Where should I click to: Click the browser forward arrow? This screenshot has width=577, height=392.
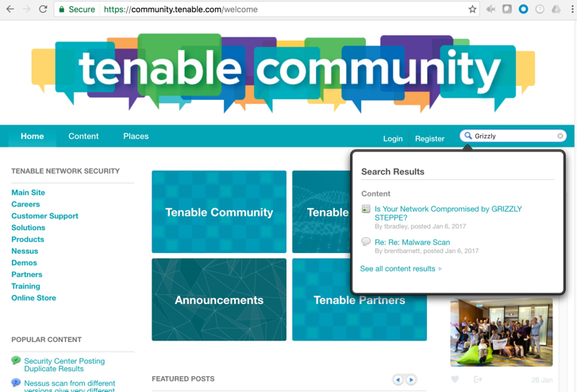coord(26,9)
